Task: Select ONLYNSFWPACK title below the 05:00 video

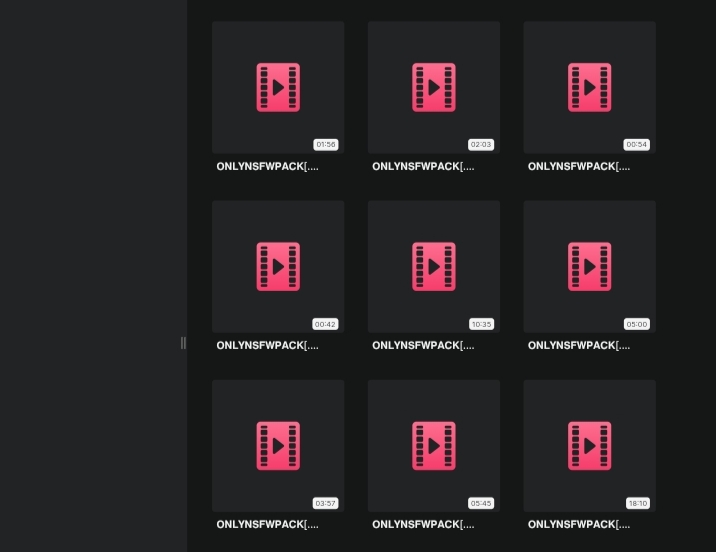Action: pyautogui.click(x=579, y=346)
